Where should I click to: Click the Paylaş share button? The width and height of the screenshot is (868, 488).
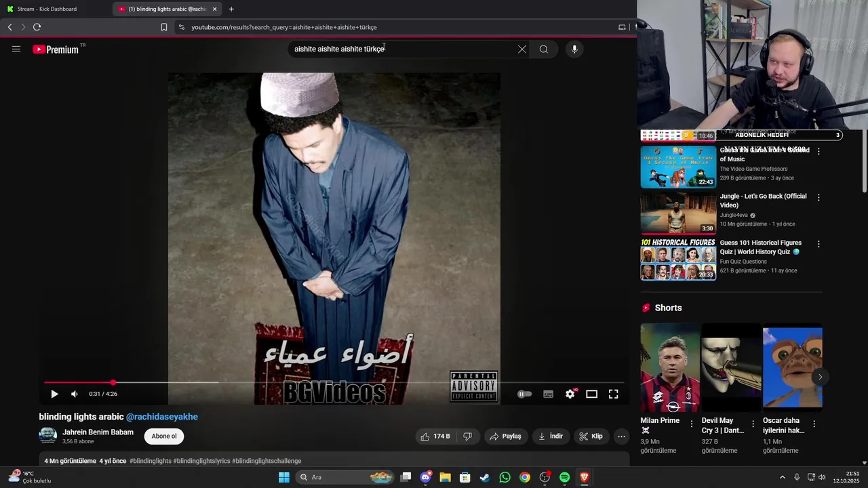pyautogui.click(x=505, y=436)
